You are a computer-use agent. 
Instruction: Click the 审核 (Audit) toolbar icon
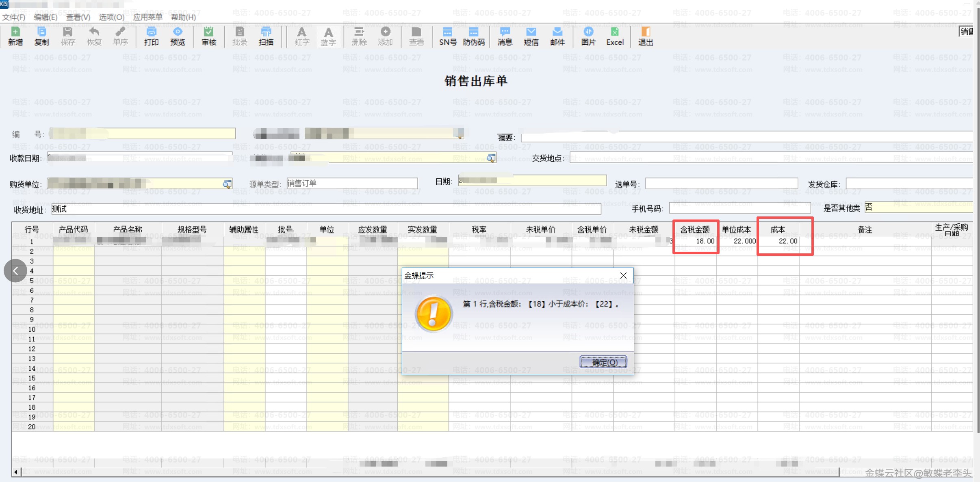click(x=209, y=36)
